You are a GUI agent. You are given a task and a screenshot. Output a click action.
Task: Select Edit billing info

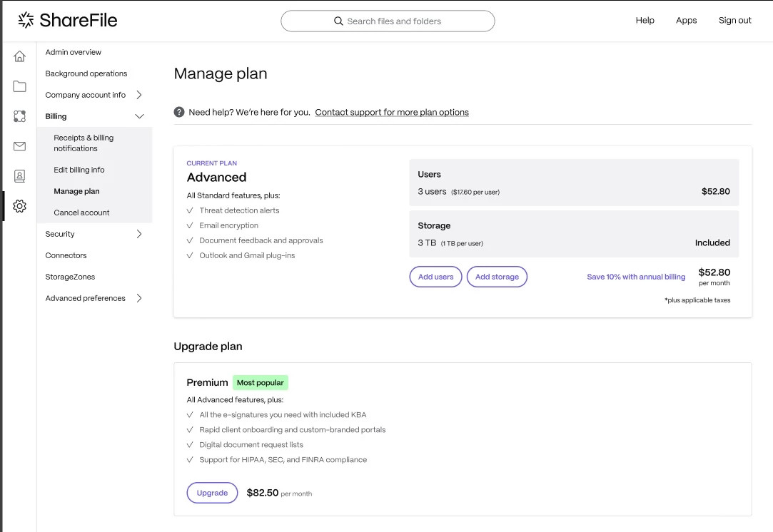tap(79, 170)
